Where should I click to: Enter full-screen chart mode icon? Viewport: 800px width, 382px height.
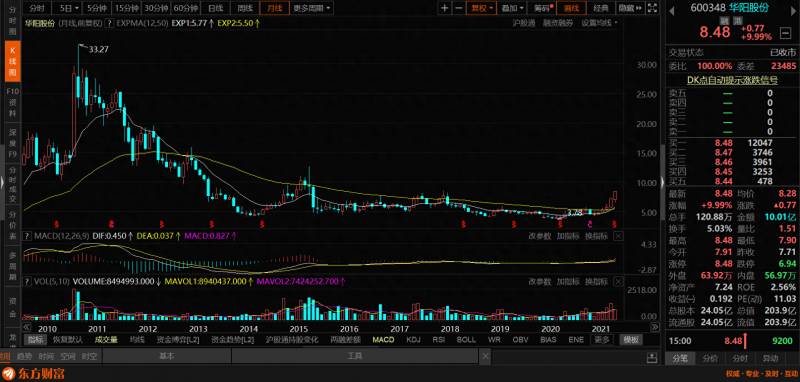click(652, 8)
